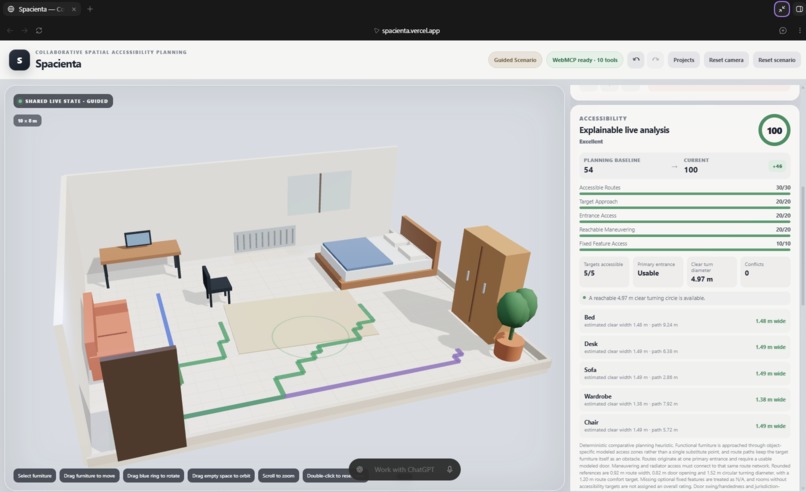This screenshot has height=492, width=806.
Task: Click the right panel scrollbar
Action: [x=802, y=244]
